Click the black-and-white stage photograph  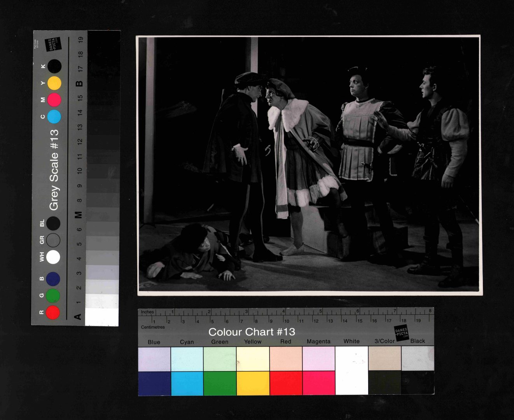tap(309, 165)
